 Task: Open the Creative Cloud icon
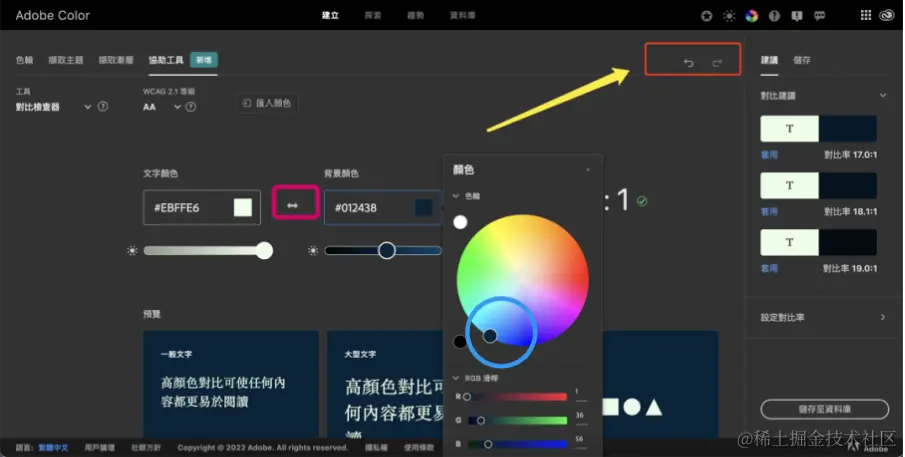tap(887, 16)
